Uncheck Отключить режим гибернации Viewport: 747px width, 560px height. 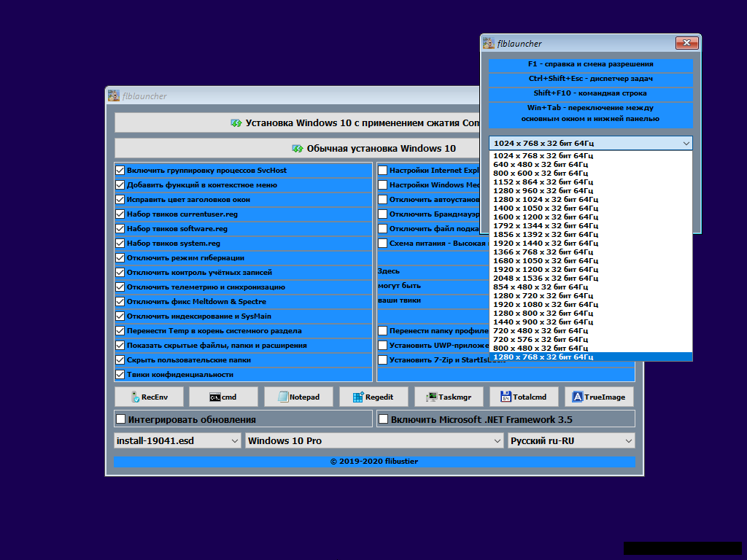[120, 258]
